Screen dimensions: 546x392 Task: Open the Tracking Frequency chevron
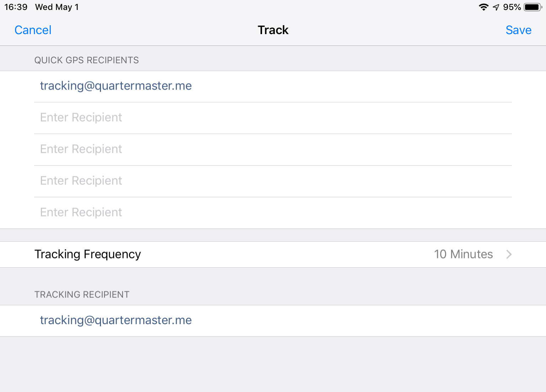509,254
